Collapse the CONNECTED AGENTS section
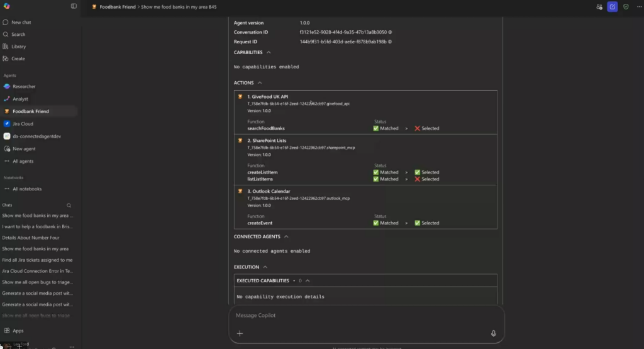This screenshot has height=349, width=644. click(x=286, y=236)
